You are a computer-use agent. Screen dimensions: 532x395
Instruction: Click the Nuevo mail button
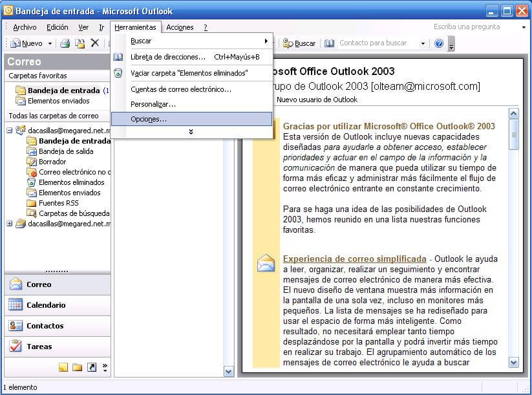[x=27, y=43]
